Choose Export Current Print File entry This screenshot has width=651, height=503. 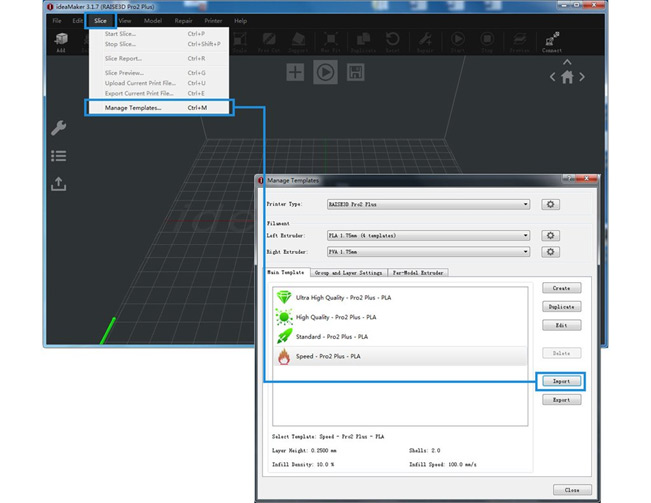point(159,93)
